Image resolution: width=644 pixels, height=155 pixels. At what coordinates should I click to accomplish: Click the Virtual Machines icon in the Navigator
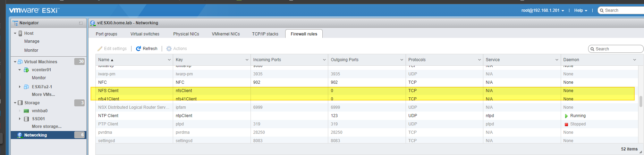click(20, 62)
